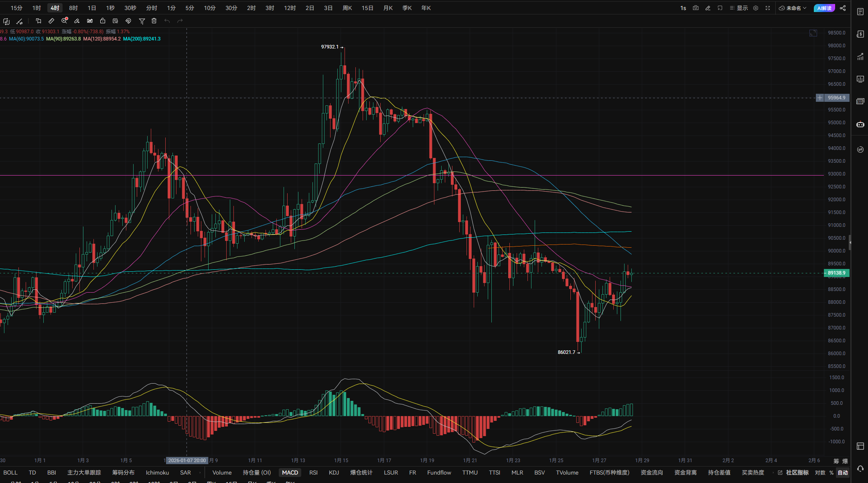
Task: Click the funnel filter icon in toolbar
Action: click(x=142, y=21)
